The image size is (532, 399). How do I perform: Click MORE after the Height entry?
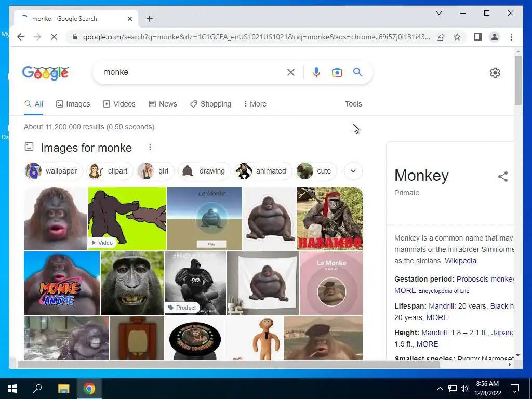427,344
